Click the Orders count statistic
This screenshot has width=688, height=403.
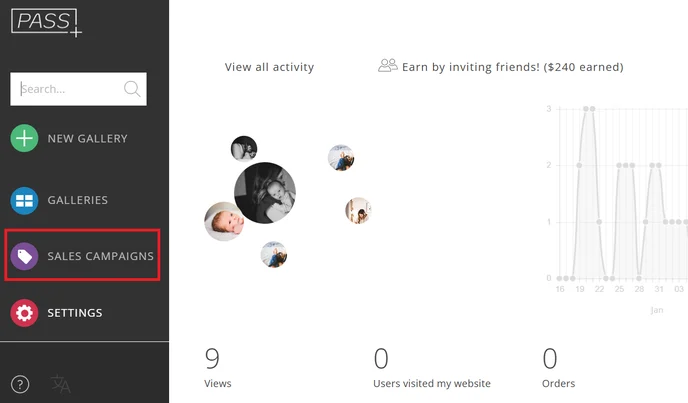pyautogui.click(x=558, y=366)
